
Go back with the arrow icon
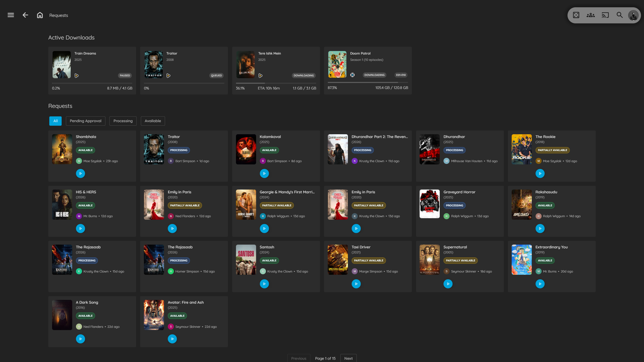25,15
